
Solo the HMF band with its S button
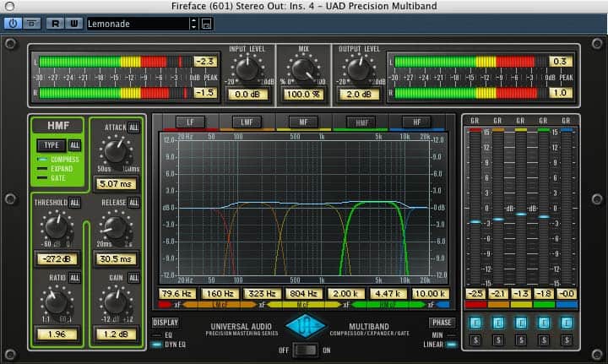tap(544, 340)
